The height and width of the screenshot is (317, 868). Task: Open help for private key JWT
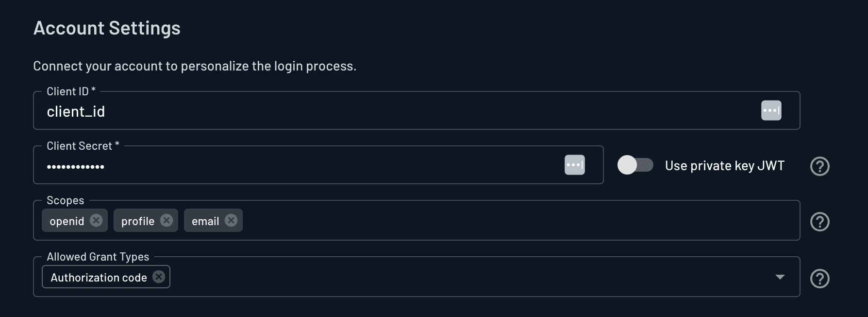[x=820, y=166]
